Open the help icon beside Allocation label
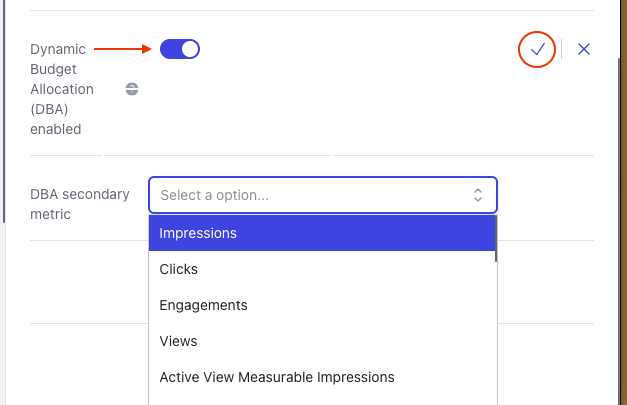The width and height of the screenshot is (627, 405). click(x=132, y=89)
